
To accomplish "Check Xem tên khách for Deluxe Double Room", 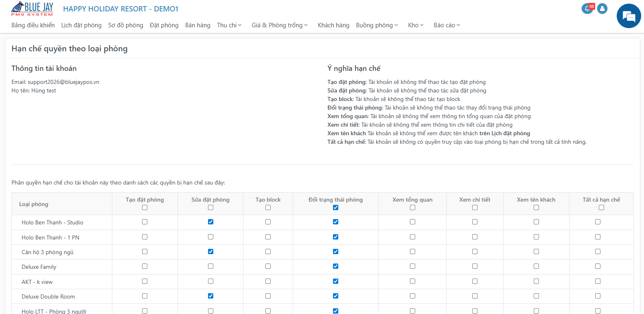I will click(x=536, y=296).
